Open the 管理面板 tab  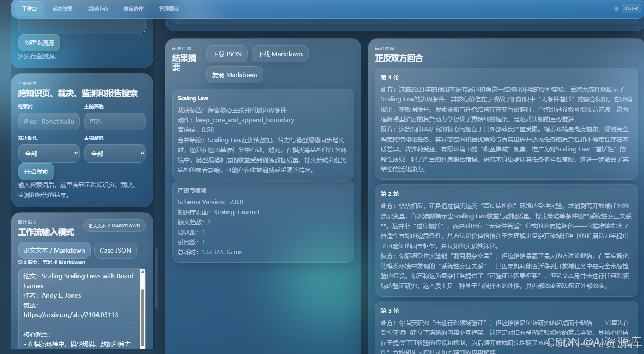[169, 9]
